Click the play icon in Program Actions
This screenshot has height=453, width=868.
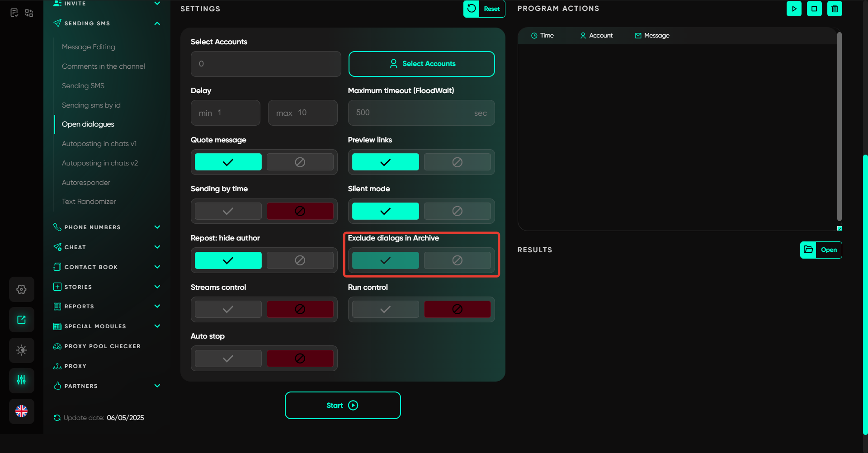tap(794, 9)
